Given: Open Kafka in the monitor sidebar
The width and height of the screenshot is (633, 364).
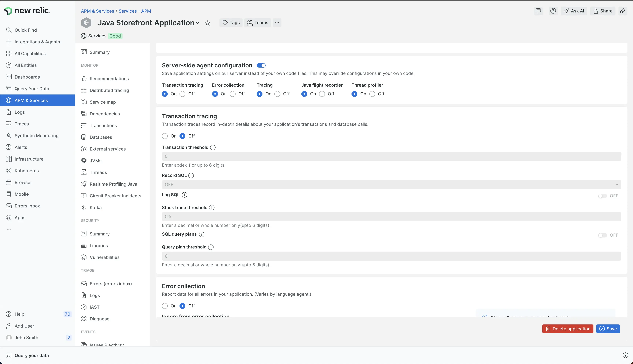Looking at the screenshot, I should (95, 207).
